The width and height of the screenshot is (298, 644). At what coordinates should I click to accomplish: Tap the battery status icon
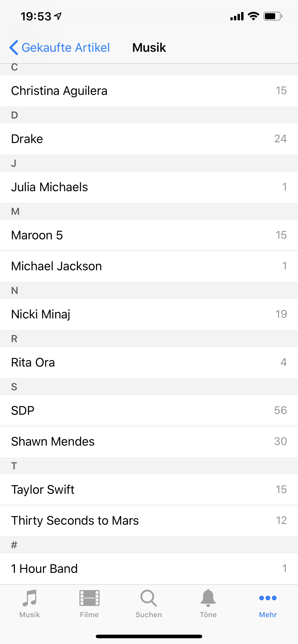tap(273, 16)
